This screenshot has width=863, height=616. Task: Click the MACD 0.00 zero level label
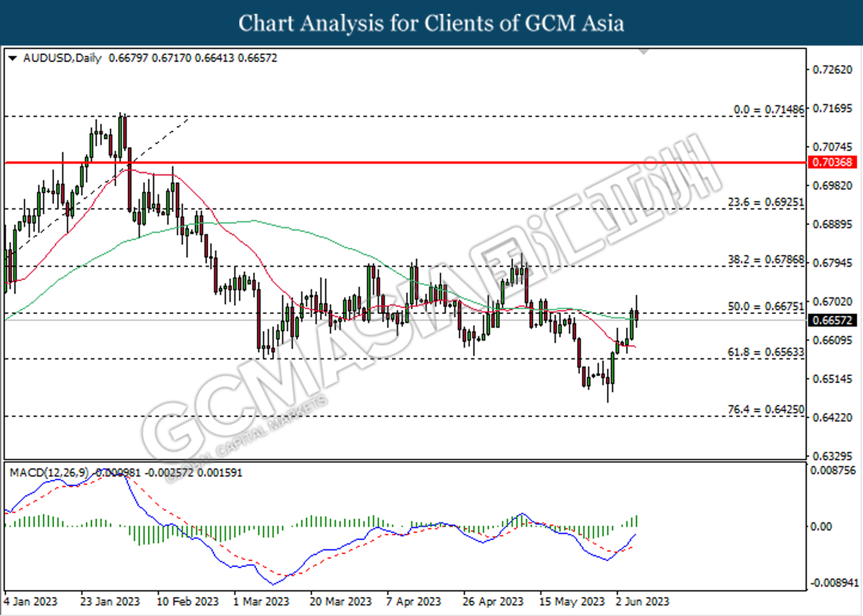[820, 526]
